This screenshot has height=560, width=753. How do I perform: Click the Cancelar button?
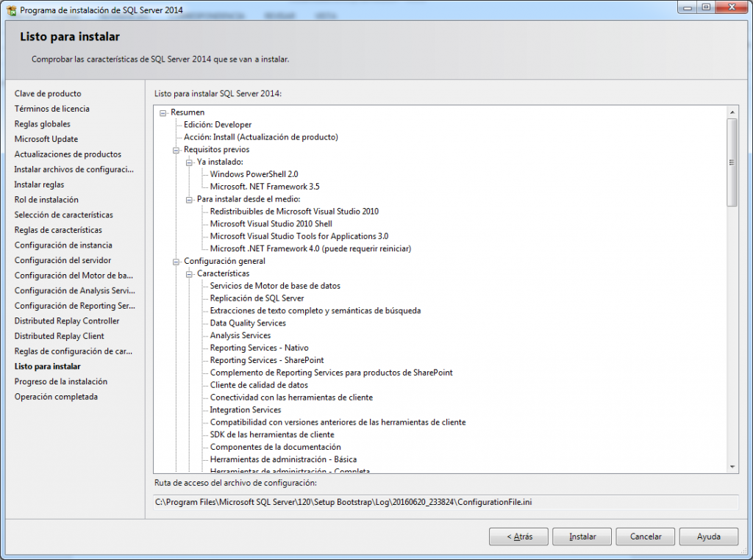click(646, 536)
